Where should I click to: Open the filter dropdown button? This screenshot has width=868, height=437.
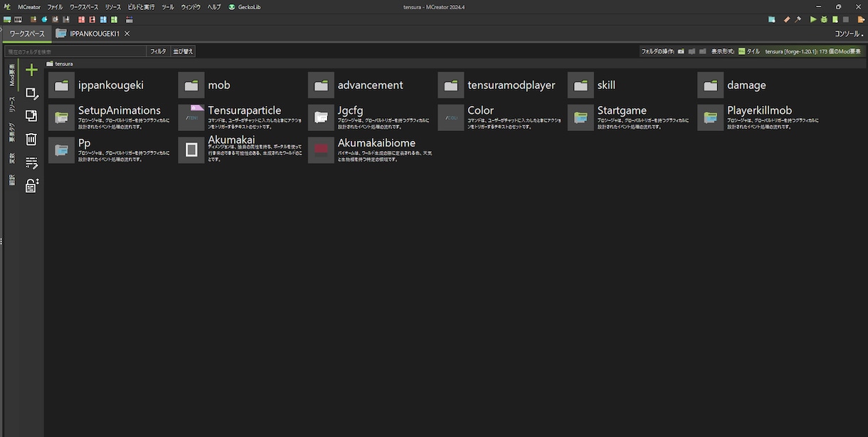[158, 51]
